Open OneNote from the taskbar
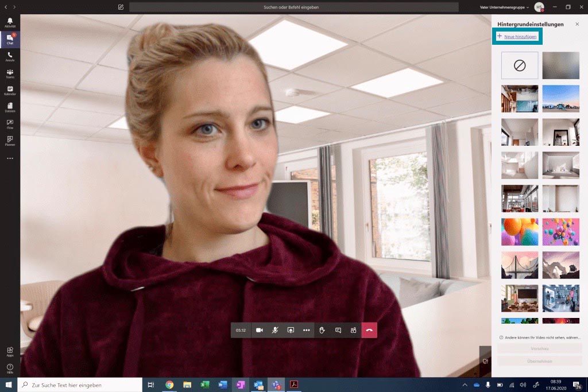Image resolution: width=588 pixels, height=392 pixels. click(x=241, y=385)
